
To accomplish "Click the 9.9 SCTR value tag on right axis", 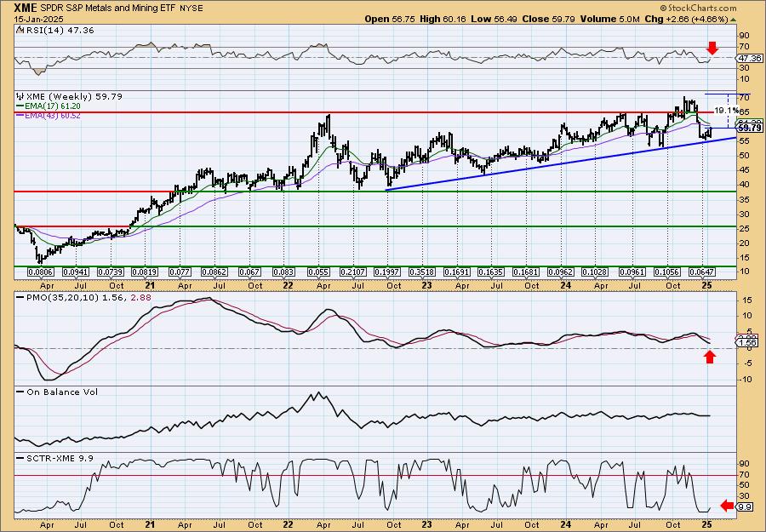I will 746,507.
